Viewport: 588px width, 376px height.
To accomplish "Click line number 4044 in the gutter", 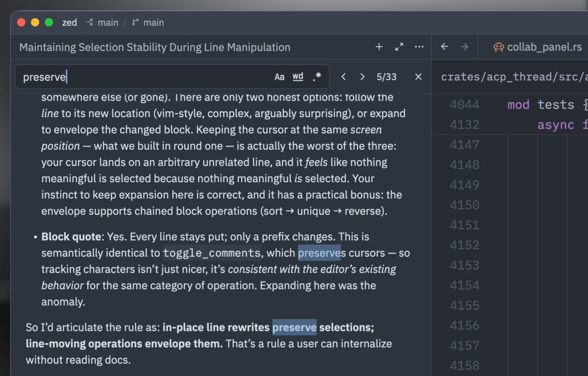I will pos(464,104).
